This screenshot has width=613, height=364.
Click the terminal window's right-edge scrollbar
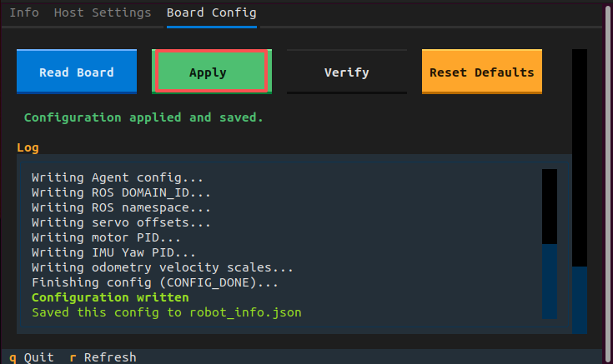[x=608, y=183]
